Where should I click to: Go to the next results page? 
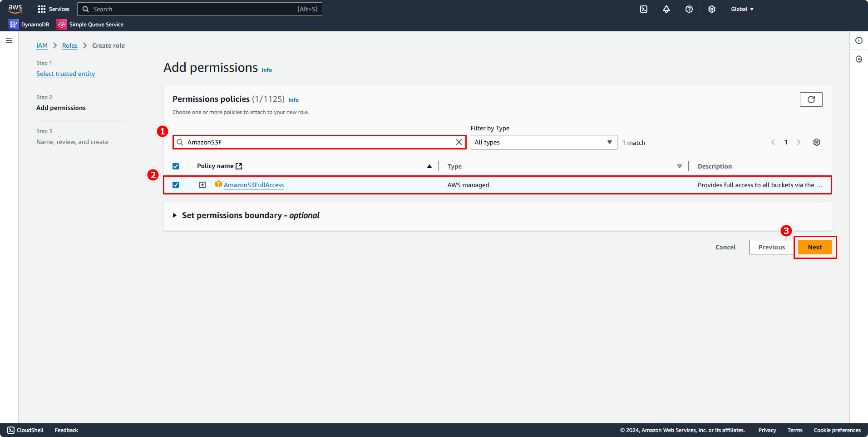point(799,142)
